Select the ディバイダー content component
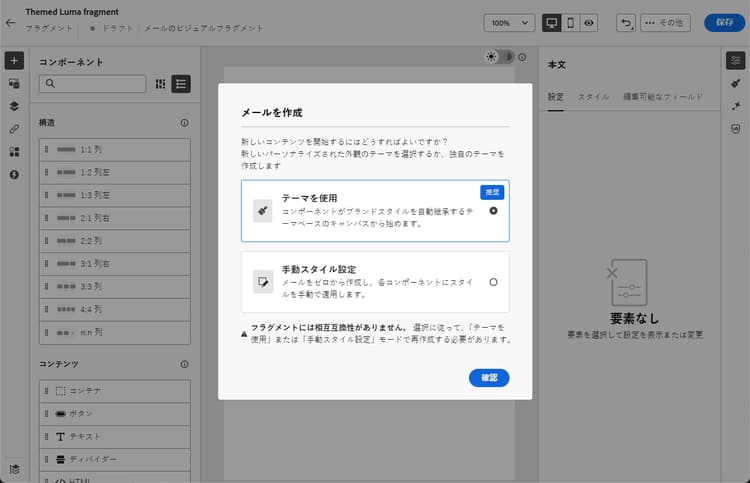The image size is (750, 483). coord(115,460)
